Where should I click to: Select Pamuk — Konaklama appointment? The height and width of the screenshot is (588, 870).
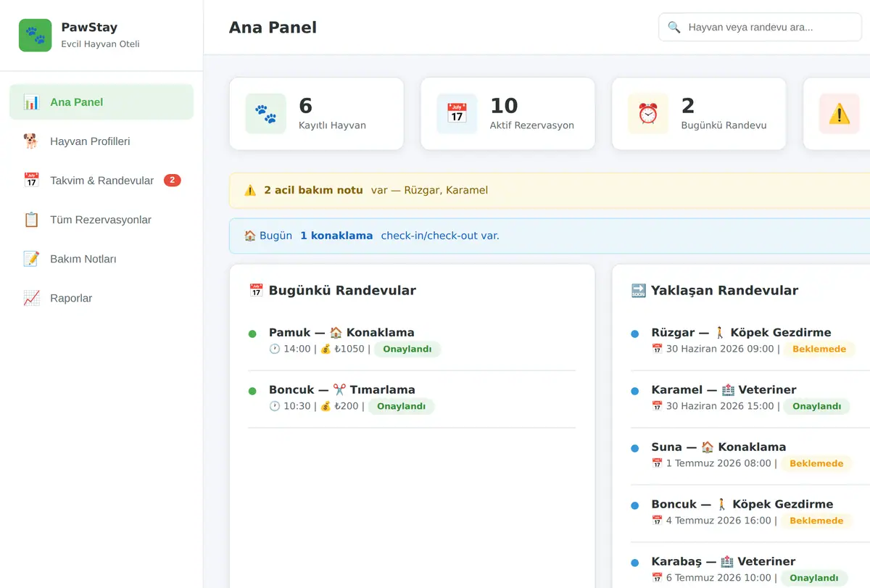coord(412,341)
